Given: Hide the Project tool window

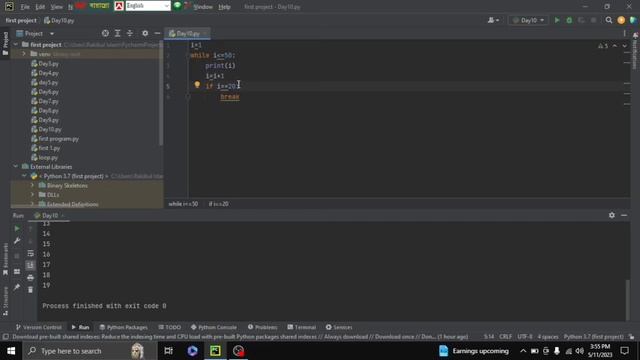Looking at the screenshot, I should pyautogui.click(x=157, y=33).
